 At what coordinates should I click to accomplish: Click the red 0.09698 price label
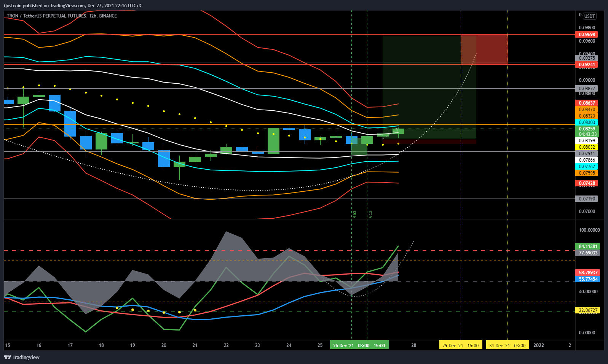587,35
